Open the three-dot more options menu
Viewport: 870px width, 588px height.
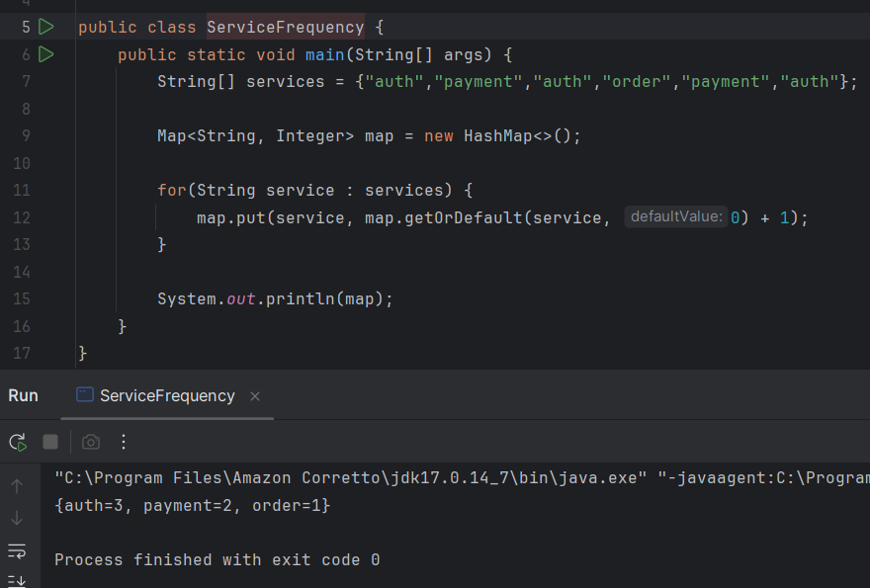pyautogui.click(x=124, y=442)
